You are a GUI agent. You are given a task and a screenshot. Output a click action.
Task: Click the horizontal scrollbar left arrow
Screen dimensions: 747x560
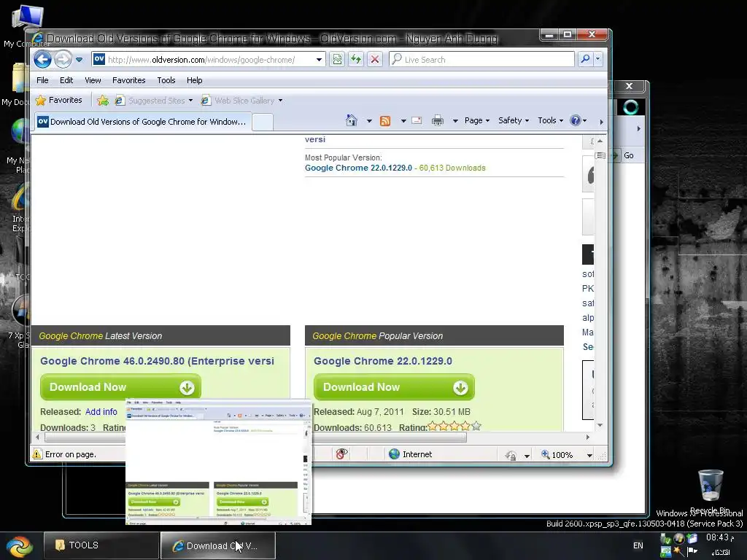(x=37, y=437)
